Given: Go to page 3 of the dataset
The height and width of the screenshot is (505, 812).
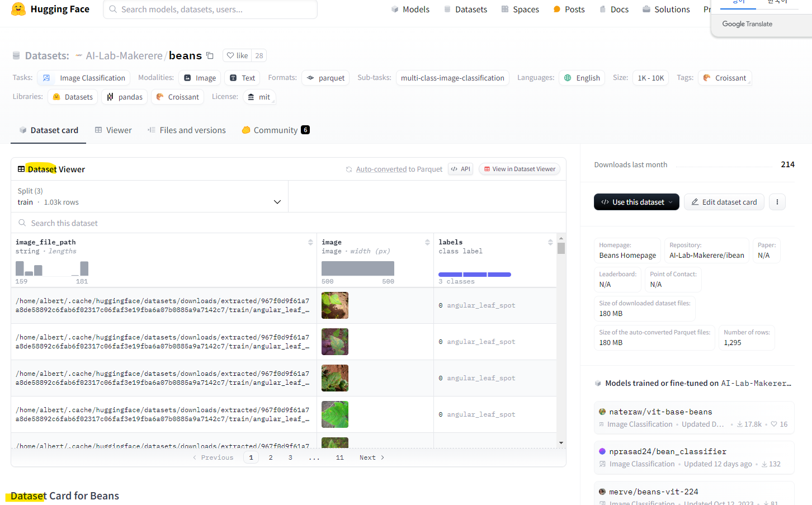Looking at the screenshot, I should click(x=290, y=457).
